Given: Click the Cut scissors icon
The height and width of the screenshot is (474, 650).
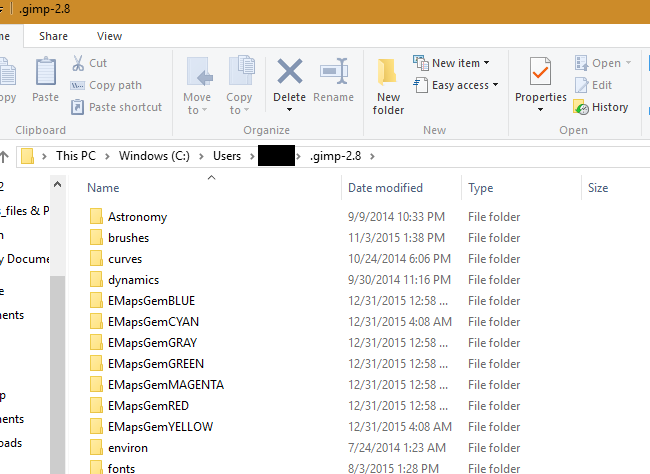Looking at the screenshot, I should click(x=78, y=63).
